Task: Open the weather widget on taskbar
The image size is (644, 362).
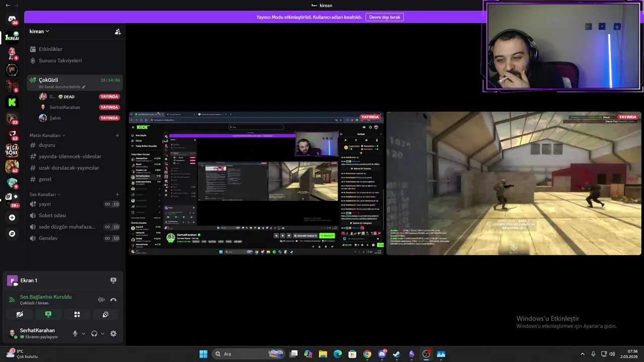Action: coord(21,354)
